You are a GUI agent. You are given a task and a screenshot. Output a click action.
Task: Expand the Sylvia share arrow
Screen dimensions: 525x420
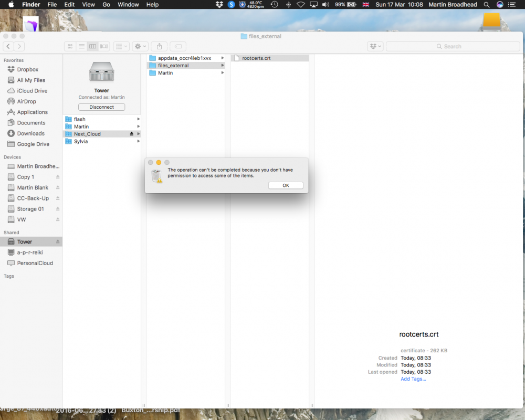point(138,141)
